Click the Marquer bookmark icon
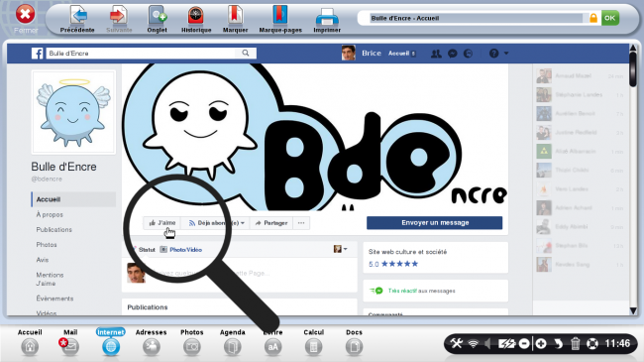The image size is (644, 362). 236,15
